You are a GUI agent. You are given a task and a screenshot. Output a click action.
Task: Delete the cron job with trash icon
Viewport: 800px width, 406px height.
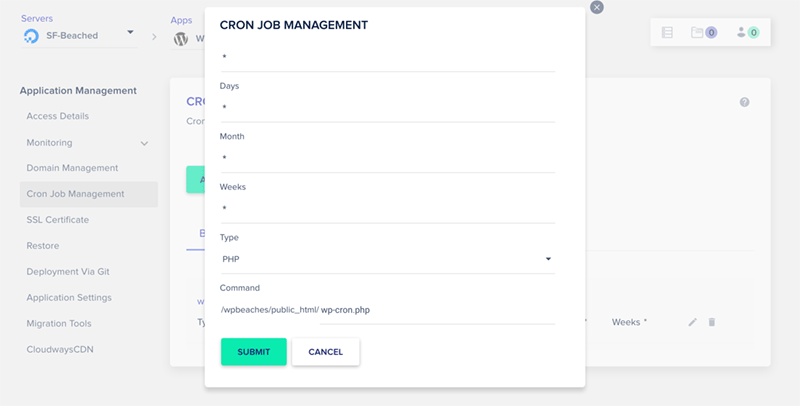tap(712, 322)
